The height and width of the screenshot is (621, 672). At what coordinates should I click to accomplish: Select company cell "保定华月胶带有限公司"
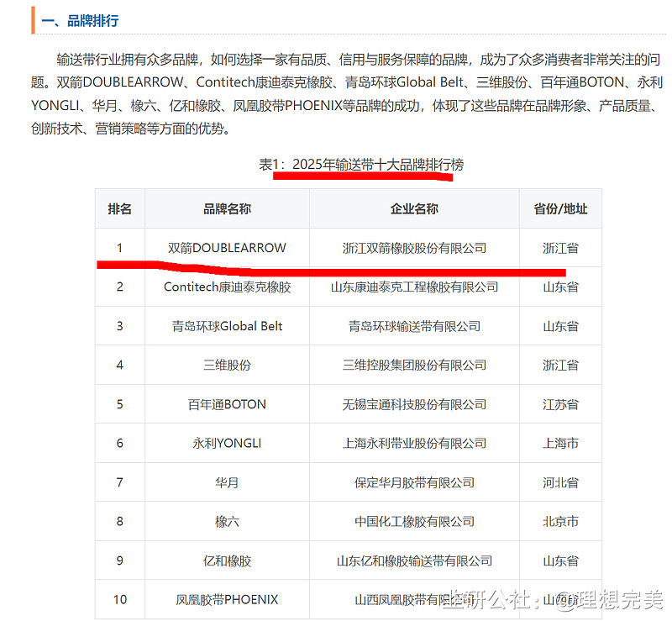(414, 482)
